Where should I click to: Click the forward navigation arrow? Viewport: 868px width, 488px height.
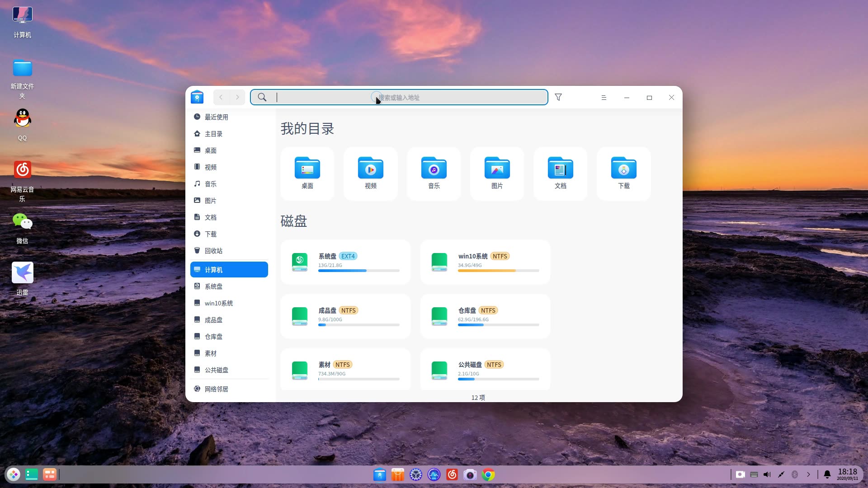coord(237,97)
